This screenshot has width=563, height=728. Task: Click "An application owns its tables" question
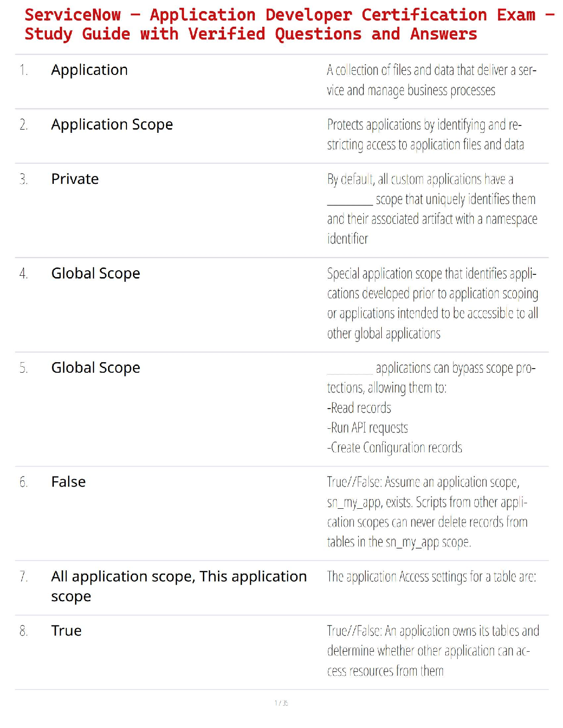[432, 651]
